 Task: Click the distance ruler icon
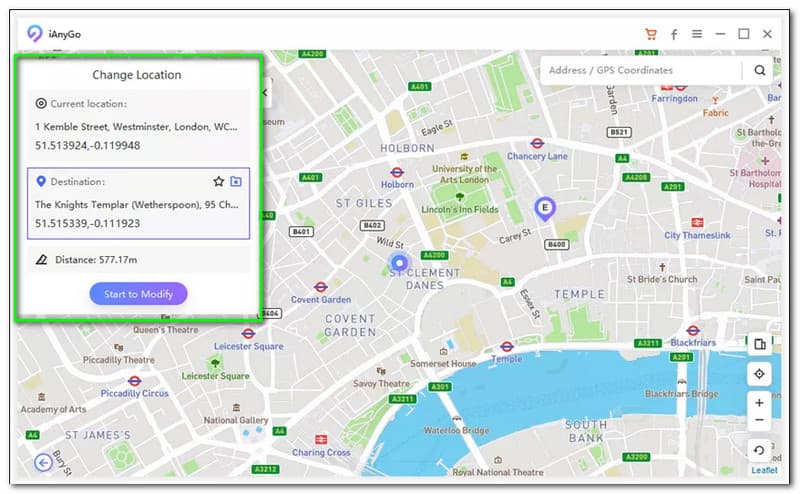click(x=42, y=260)
